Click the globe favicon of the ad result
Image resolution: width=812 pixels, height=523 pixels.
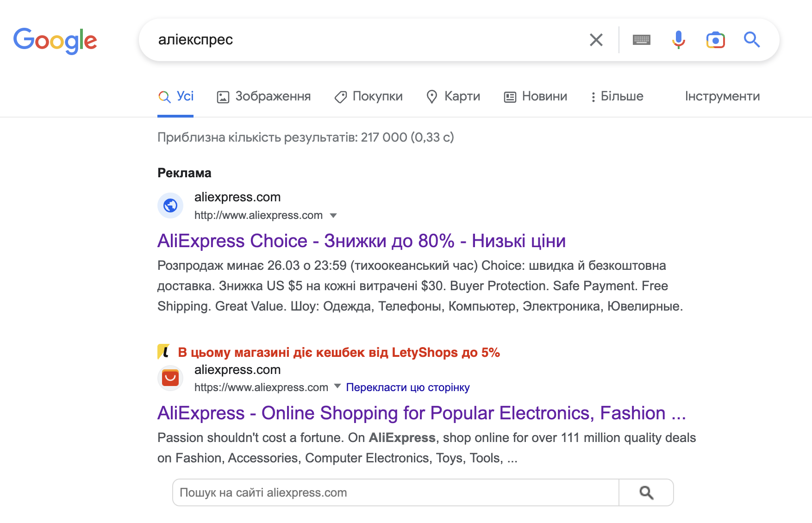coord(170,205)
